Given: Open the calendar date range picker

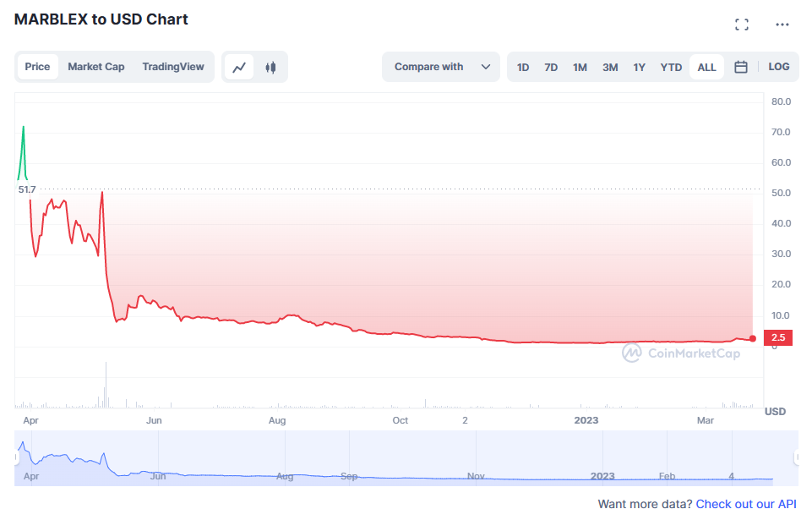Looking at the screenshot, I should click(x=740, y=67).
